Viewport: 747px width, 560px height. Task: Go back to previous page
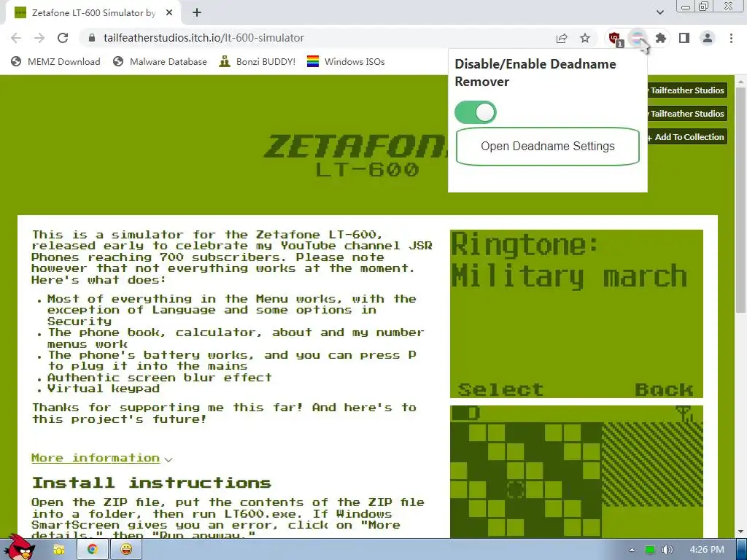click(16, 38)
